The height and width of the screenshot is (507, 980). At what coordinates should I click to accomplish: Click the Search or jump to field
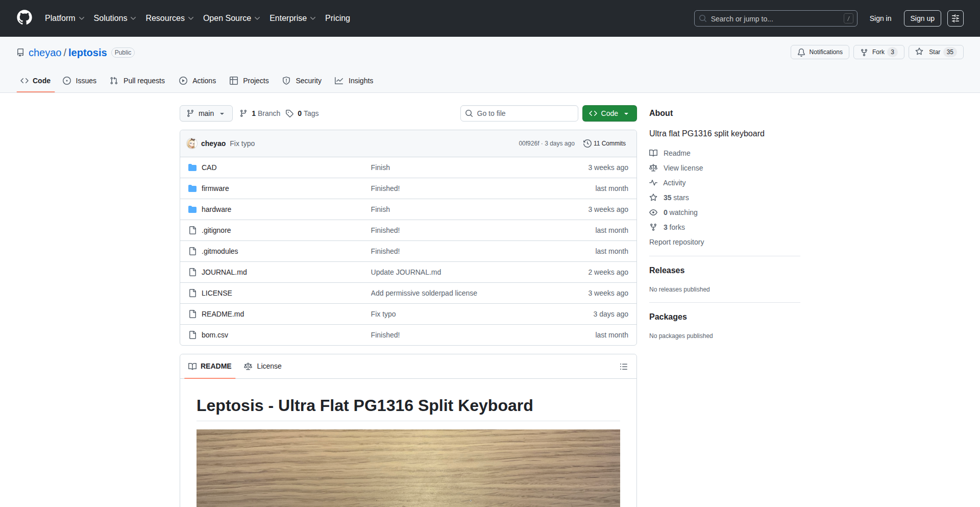[x=775, y=18]
